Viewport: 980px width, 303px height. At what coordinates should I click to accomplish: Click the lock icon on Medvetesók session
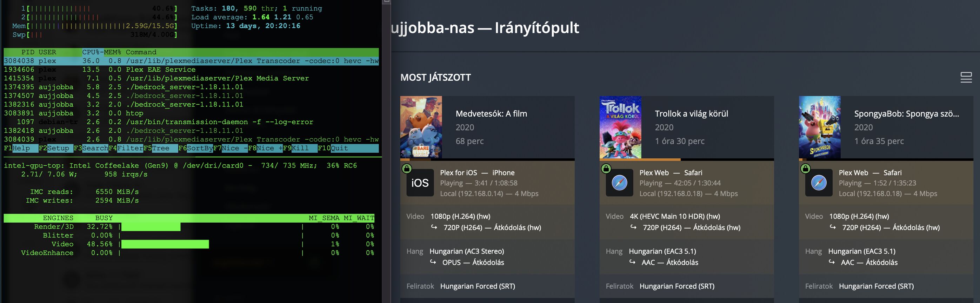[x=407, y=168]
